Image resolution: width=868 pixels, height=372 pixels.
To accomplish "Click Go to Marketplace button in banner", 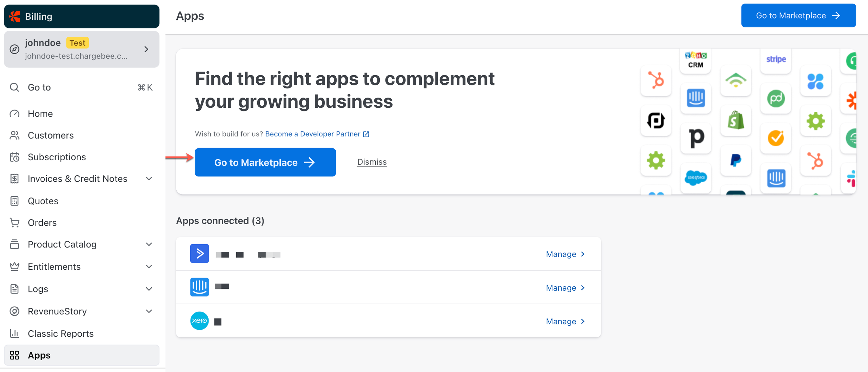I will 265,162.
